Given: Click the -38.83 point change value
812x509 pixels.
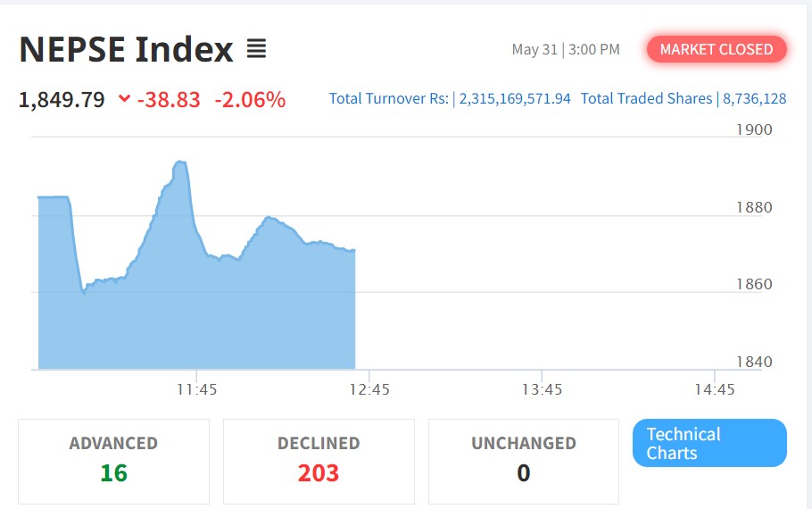Looking at the screenshot, I should click(x=169, y=99).
